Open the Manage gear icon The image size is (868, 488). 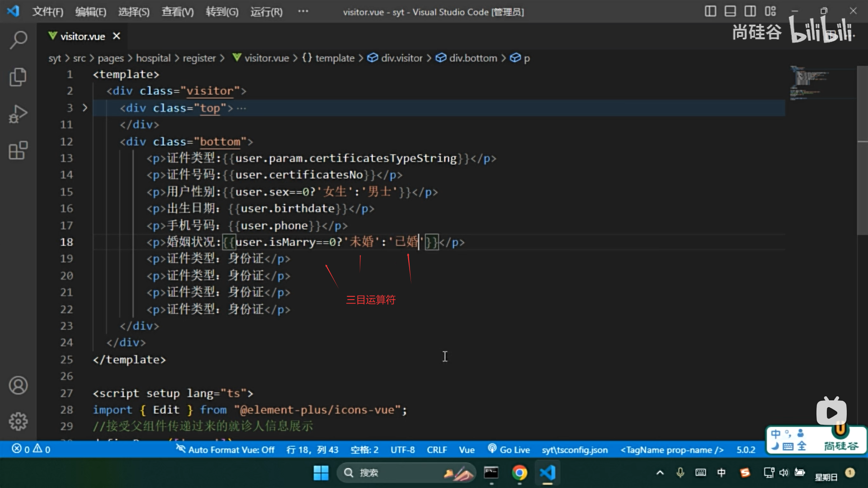[x=18, y=421]
